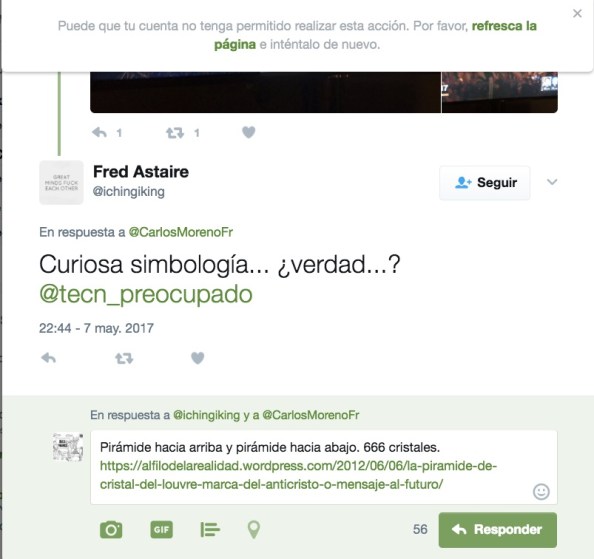Send the reply with Responder button
The width and height of the screenshot is (594, 559).
(498, 530)
